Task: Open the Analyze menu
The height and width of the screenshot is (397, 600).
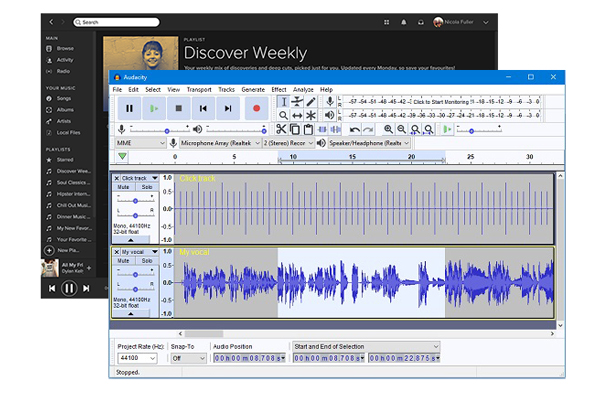Action: tap(303, 90)
